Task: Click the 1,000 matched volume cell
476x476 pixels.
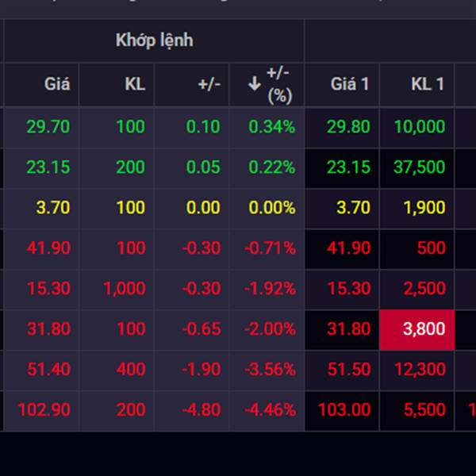Action: tap(124, 289)
